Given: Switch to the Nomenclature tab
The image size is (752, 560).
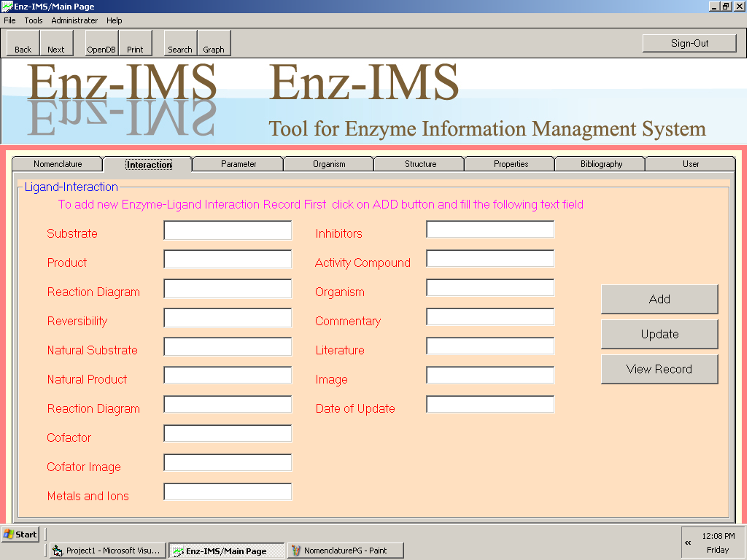Looking at the screenshot, I should click(x=58, y=164).
